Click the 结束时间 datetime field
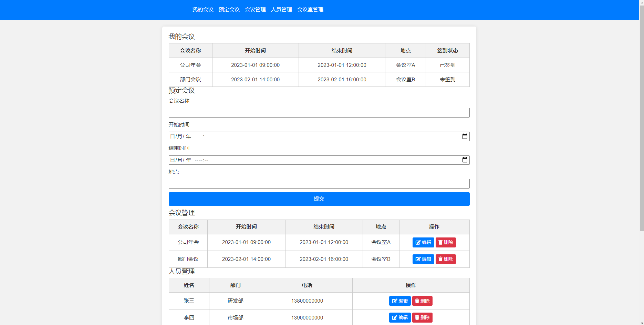Viewport: 644px width, 325px height. 319,160
